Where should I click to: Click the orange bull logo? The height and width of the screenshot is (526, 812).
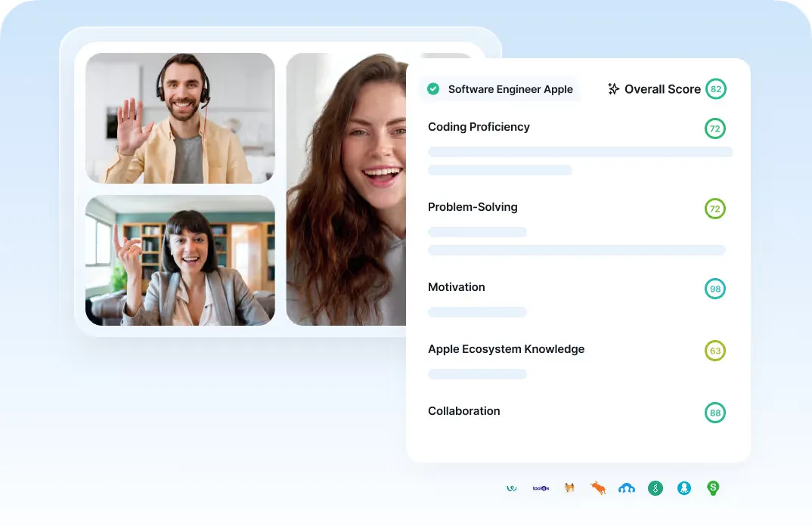pos(598,487)
